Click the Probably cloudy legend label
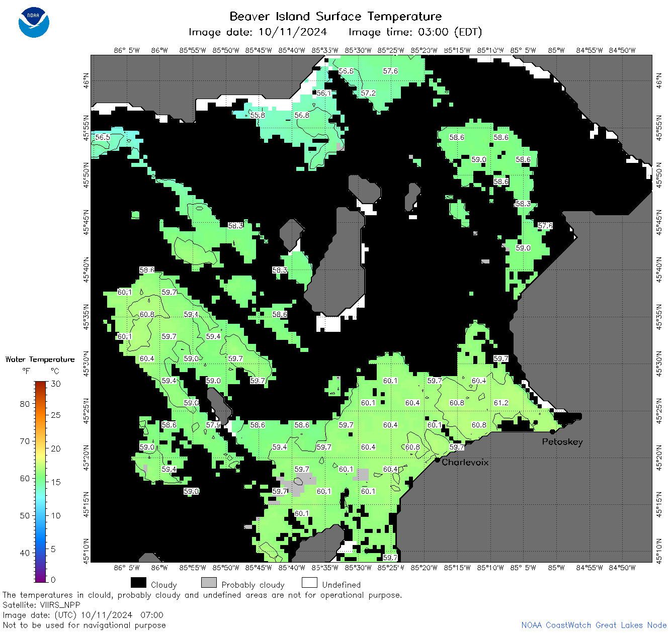This screenshot has height=633, width=672. [253, 585]
